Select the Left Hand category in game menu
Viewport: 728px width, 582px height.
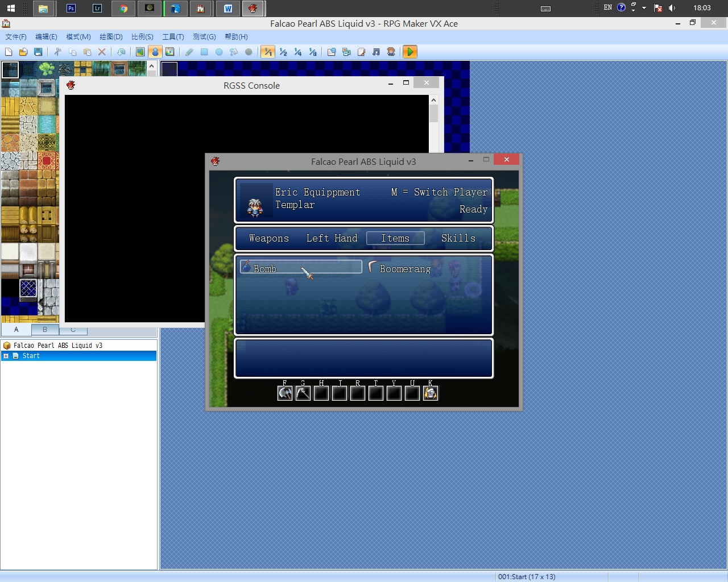point(332,238)
